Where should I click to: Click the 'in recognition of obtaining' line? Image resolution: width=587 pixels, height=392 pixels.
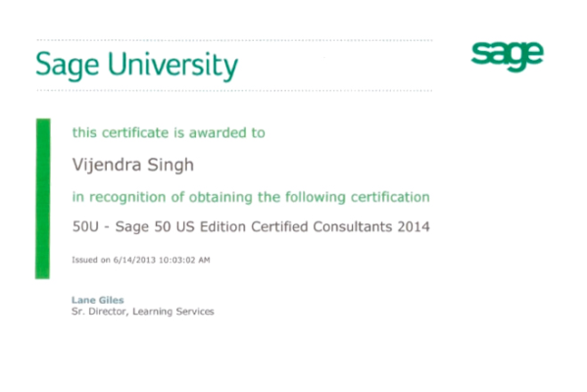coord(251,197)
